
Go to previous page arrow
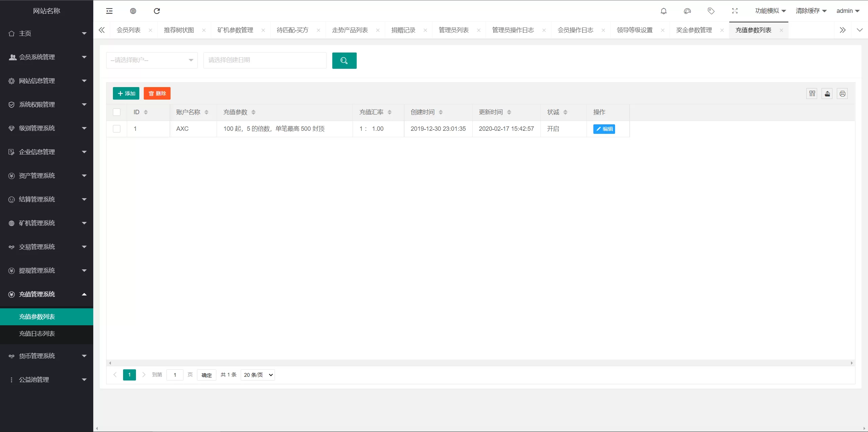115,375
